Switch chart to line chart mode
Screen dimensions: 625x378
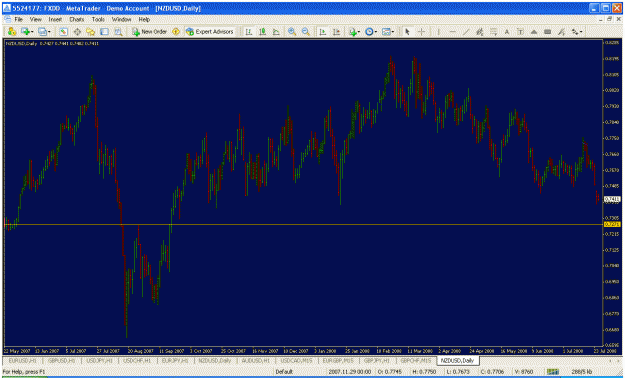pyautogui.click(x=276, y=32)
